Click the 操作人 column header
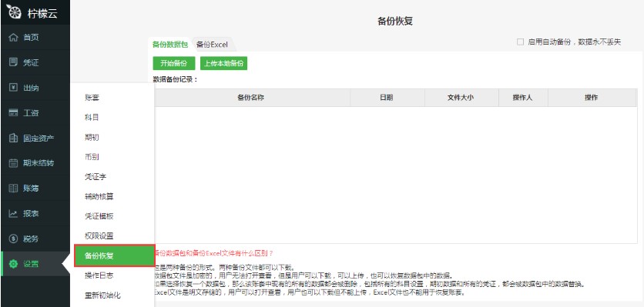 click(x=523, y=98)
